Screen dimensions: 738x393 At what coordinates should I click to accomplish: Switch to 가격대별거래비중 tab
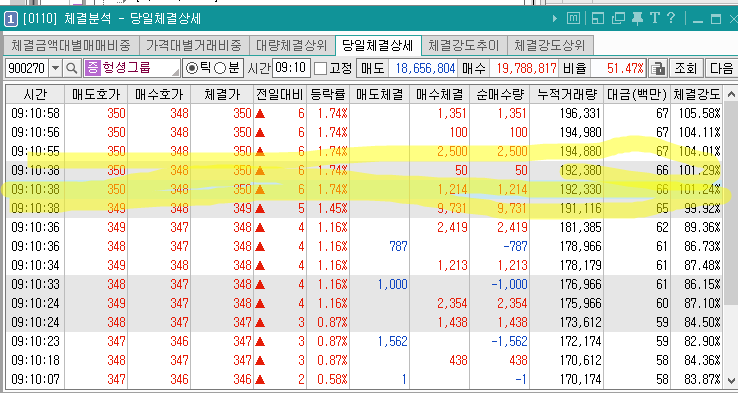click(193, 46)
